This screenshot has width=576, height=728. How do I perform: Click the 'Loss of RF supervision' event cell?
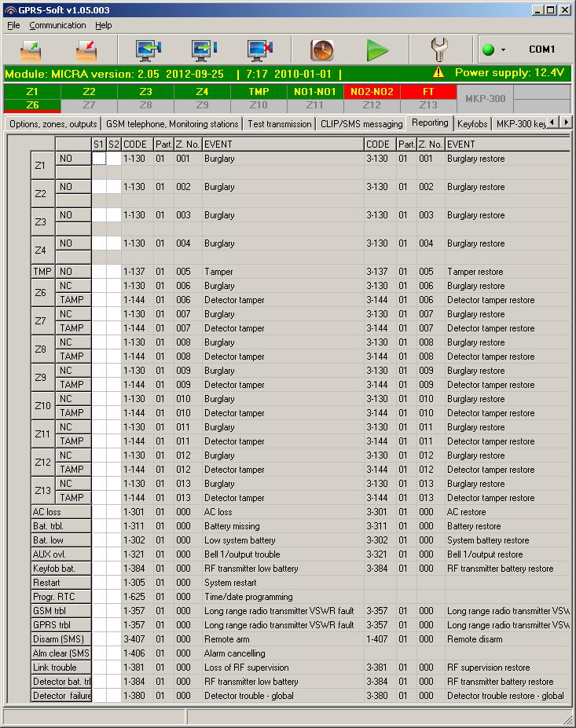[x=282, y=668]
